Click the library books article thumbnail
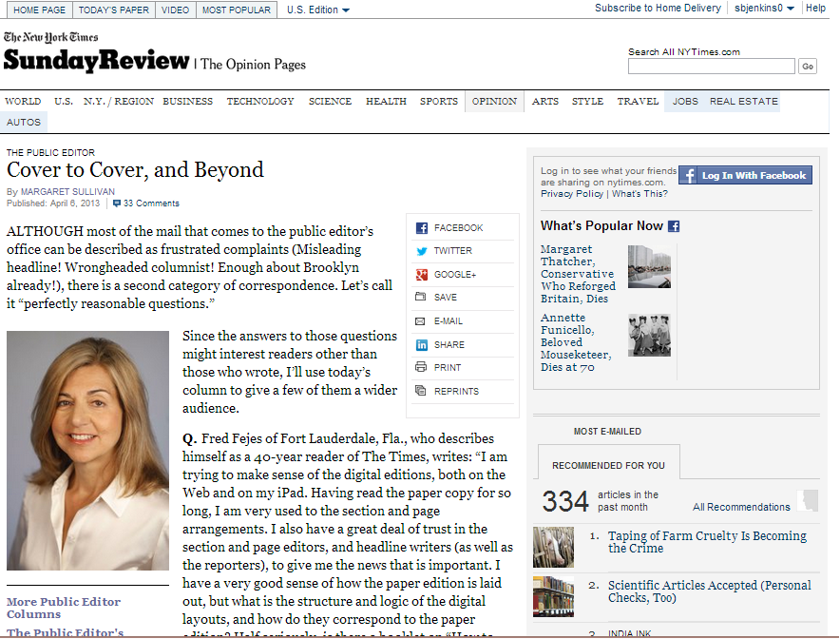Screen dimensions: 840x639 553,596
